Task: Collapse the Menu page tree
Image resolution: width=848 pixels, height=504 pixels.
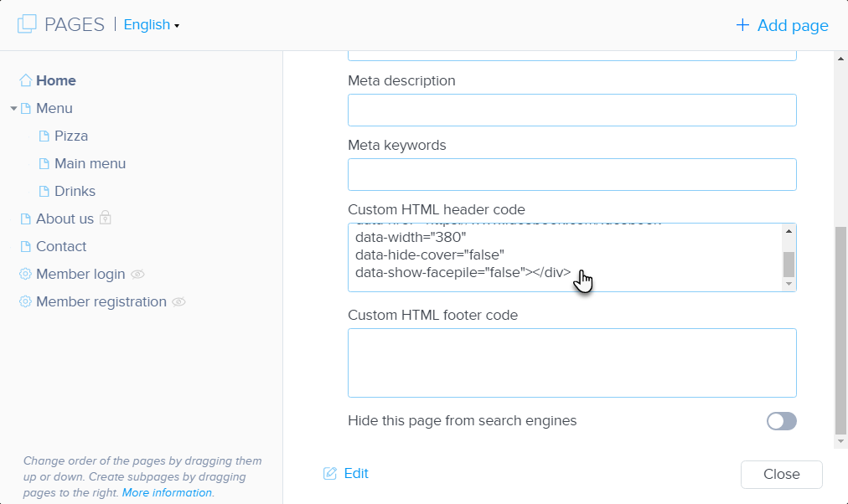Action: (x=13, y=109)
